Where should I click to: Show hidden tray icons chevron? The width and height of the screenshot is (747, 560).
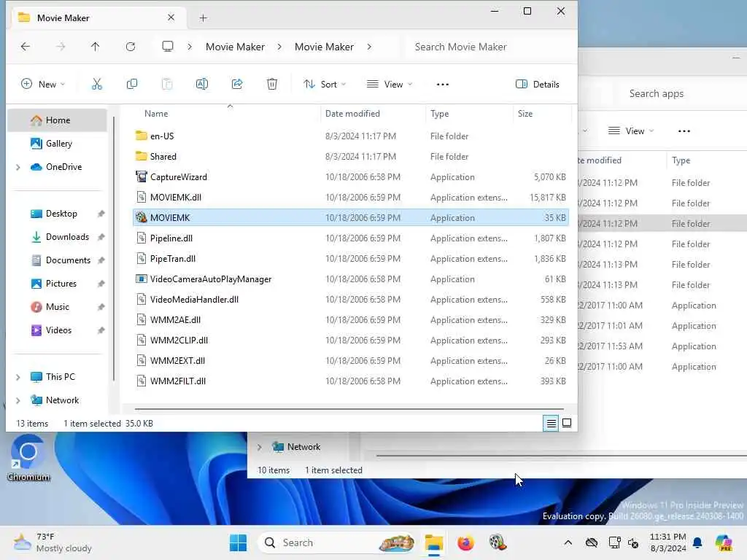pyautogui.click(x=568, y=542)
